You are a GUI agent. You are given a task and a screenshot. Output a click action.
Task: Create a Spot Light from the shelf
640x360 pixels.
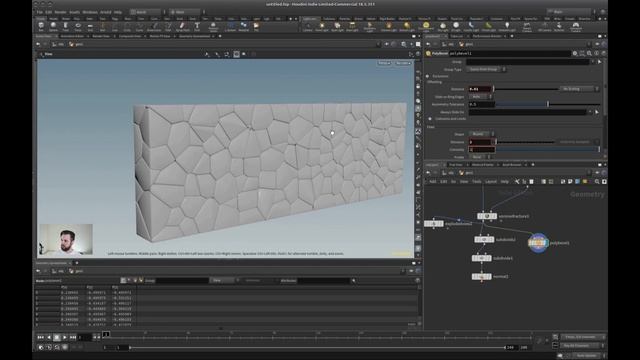(337, 27)
